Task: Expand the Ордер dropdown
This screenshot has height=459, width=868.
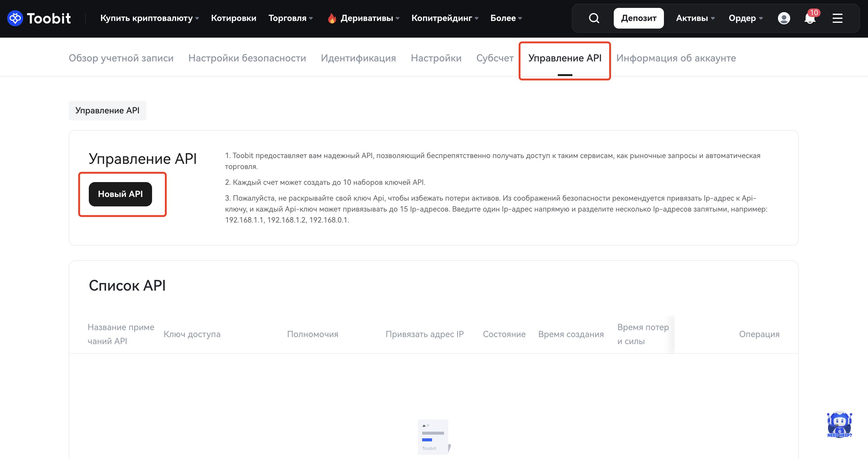Action: [x=745, y=18]
